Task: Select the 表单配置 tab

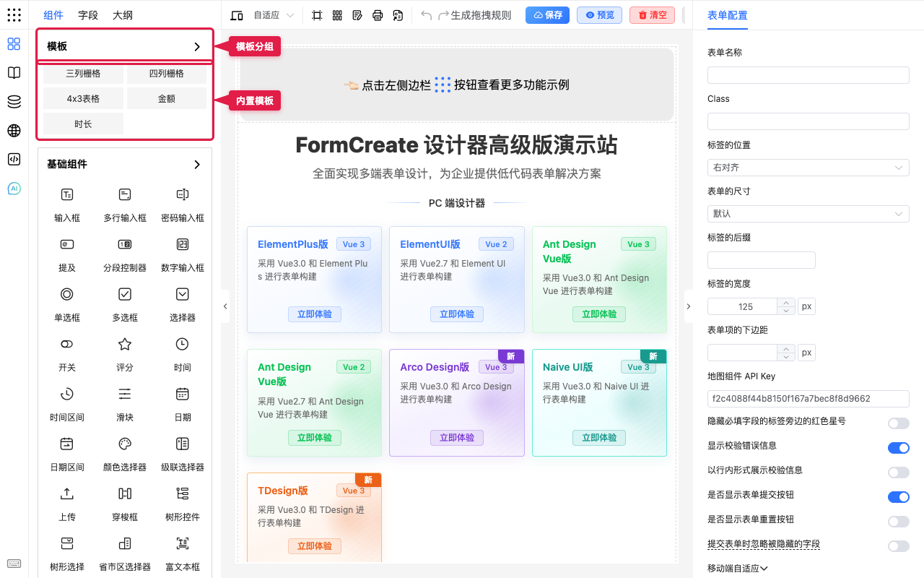Action: click(x=728, y=15)
